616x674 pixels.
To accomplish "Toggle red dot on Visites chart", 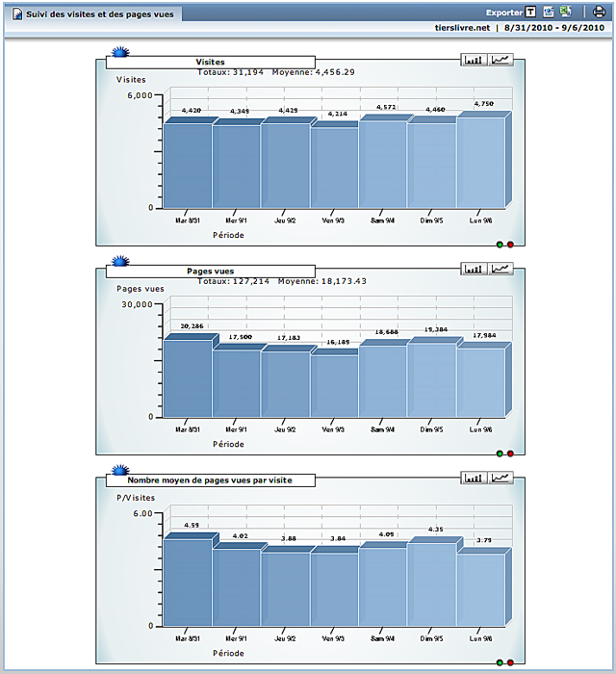I will (x=510, y=245).
